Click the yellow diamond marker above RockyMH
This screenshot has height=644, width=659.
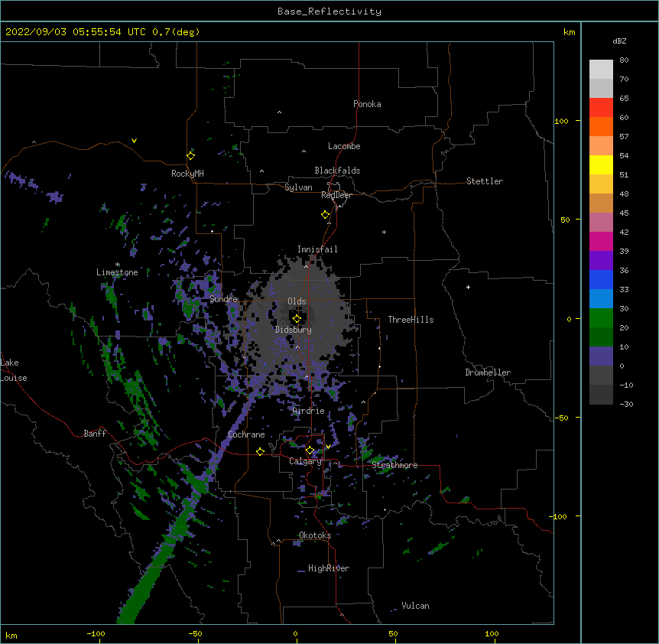click(191, 156)
